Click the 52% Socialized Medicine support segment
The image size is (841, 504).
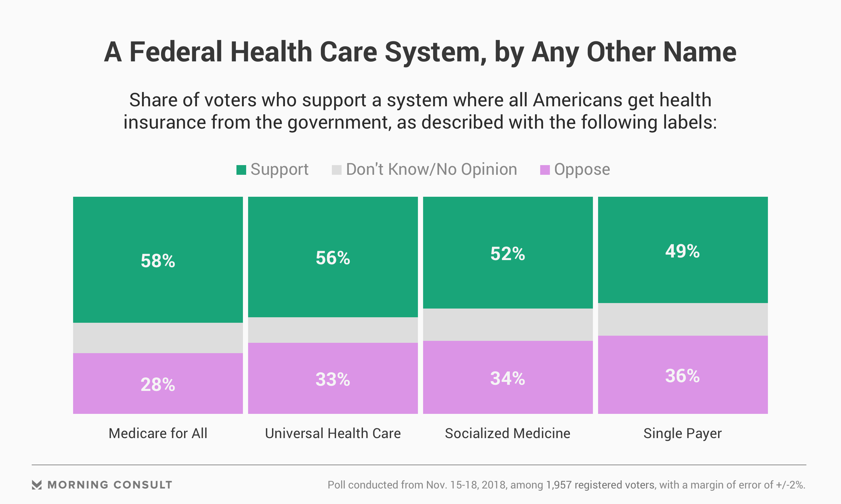[508, 253]
